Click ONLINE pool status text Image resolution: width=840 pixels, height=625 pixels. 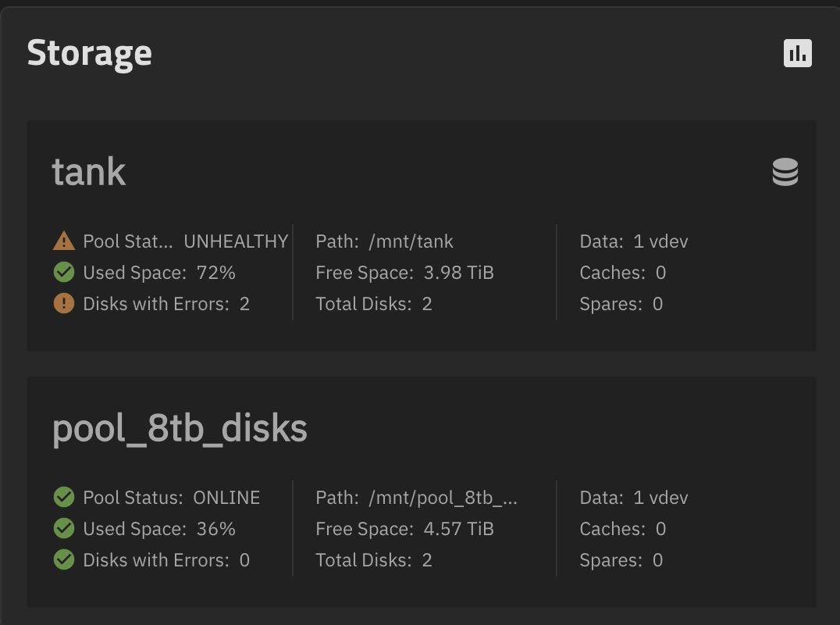point(226,498)
